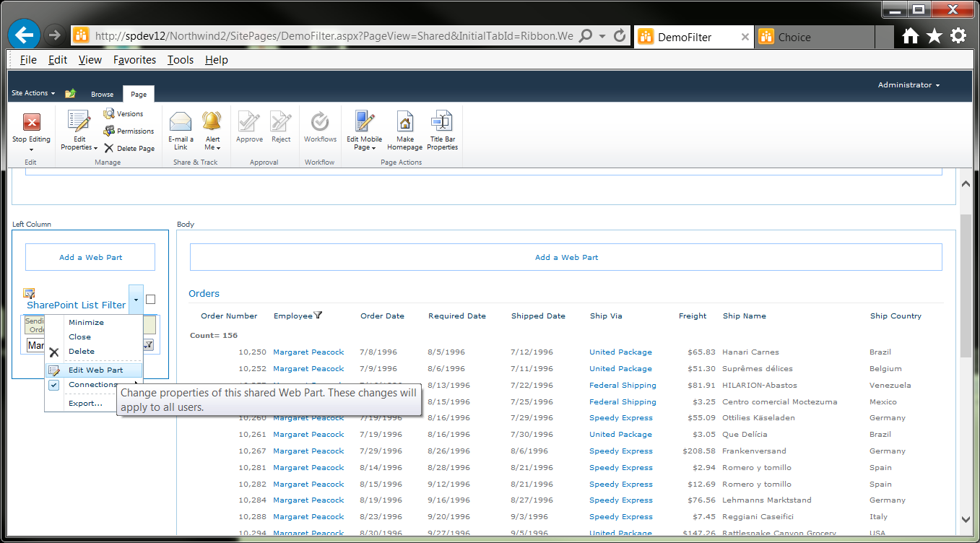Close the DemoFilter browser tab

pyautogui.click(x=745, y=38)
